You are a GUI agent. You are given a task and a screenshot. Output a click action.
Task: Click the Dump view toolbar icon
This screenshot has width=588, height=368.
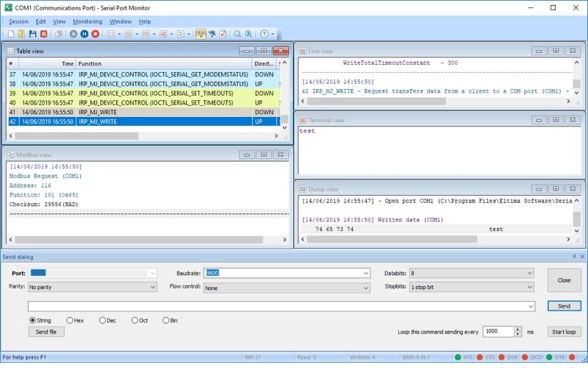[146, 34]
